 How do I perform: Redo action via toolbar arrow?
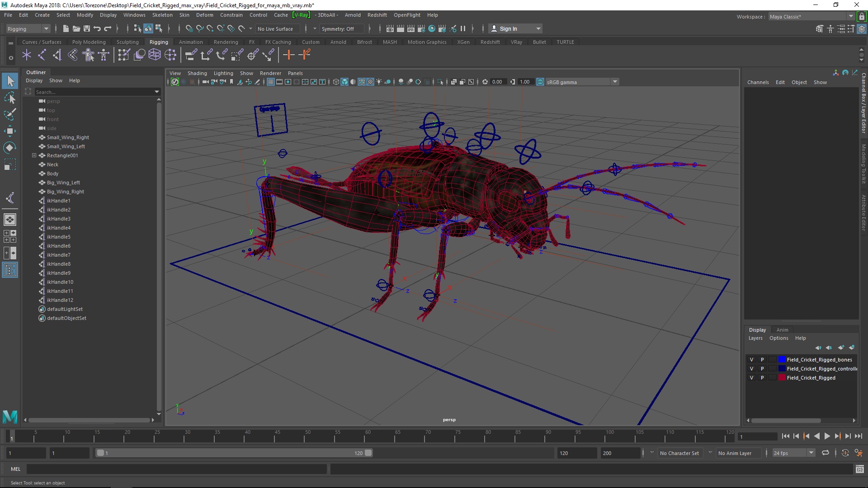tap(108, 28)
